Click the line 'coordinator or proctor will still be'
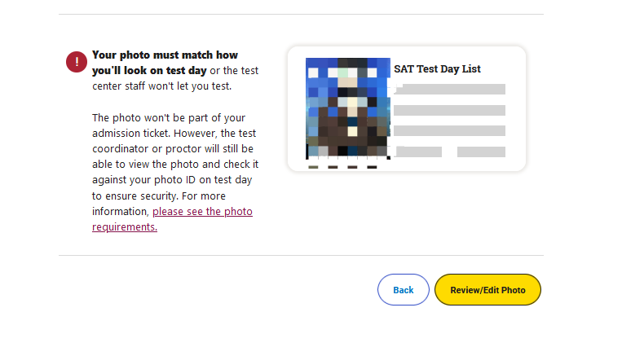The image size is (644, 356). [x=173, y=148]
